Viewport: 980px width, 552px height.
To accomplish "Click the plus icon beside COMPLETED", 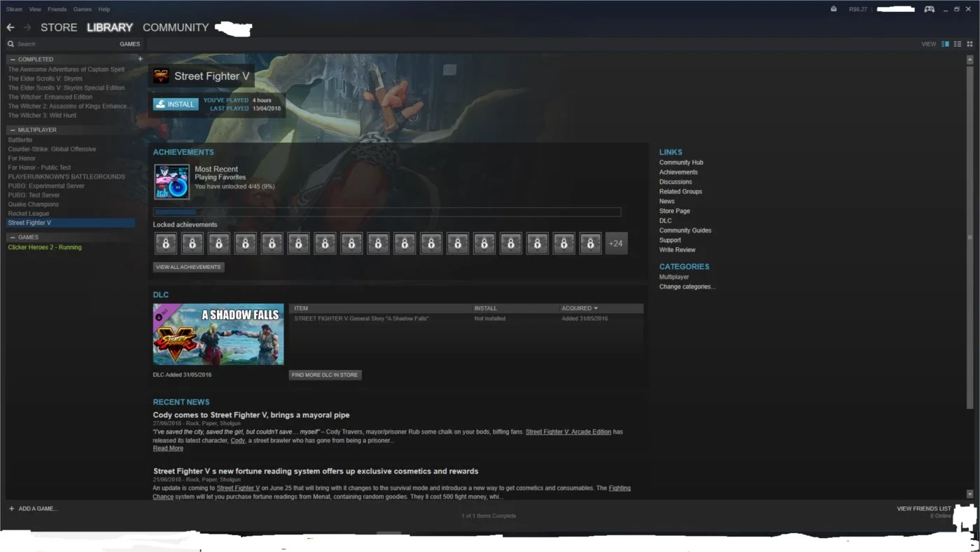I will [x=140, y=59].
